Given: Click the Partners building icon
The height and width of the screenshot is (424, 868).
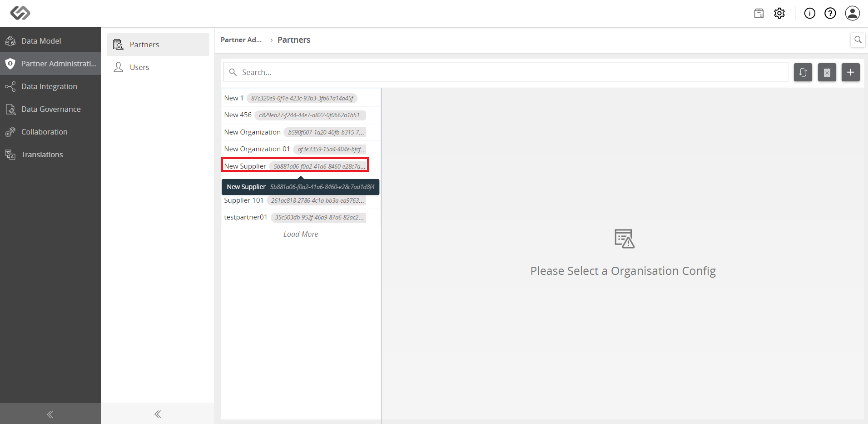Looking at the screenshot, I should coord(118,45).
